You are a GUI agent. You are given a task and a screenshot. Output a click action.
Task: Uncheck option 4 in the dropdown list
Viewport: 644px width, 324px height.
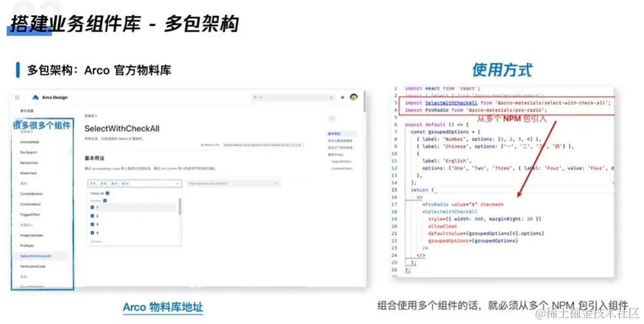[x=92, y=233]
